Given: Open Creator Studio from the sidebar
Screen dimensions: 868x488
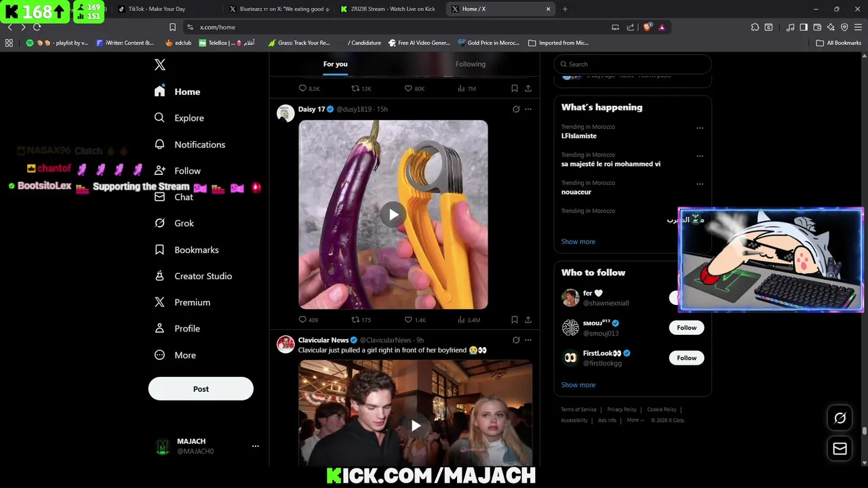Looking at the screenshot, I should click(x=193, y=276).
